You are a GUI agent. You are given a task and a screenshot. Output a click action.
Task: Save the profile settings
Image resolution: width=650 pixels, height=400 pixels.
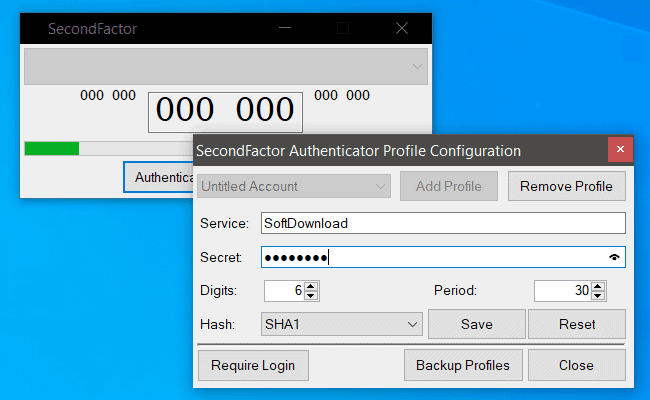477,324
